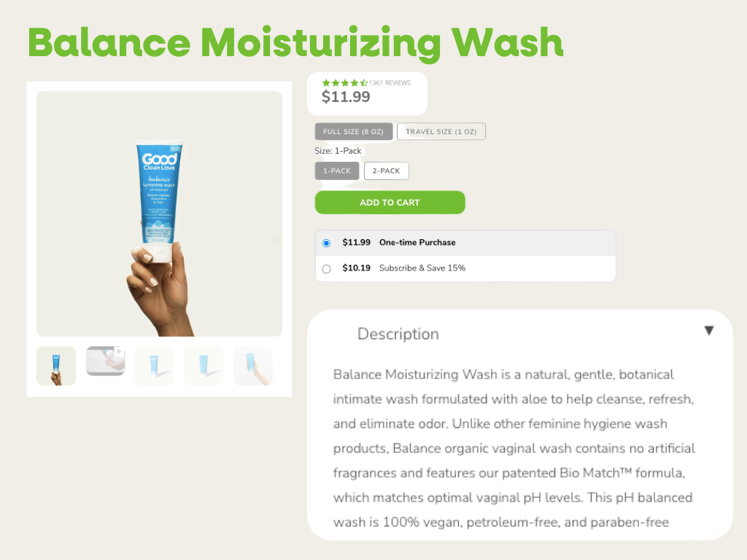This screenshot has width=747, height=560.
Task: Select the One-time Purchase radio button
Action: click(326, 243)
